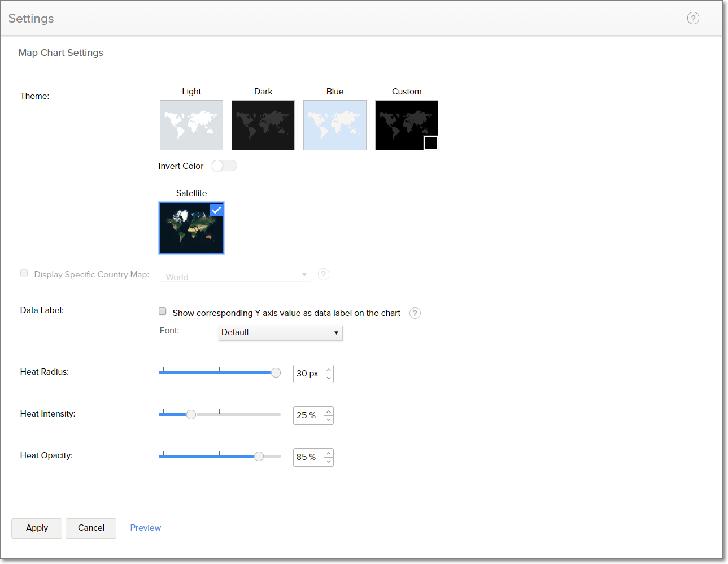Check Show corresponding Y axis value option
The height and width of the screenshot is (564, 728).
(163, 311)
